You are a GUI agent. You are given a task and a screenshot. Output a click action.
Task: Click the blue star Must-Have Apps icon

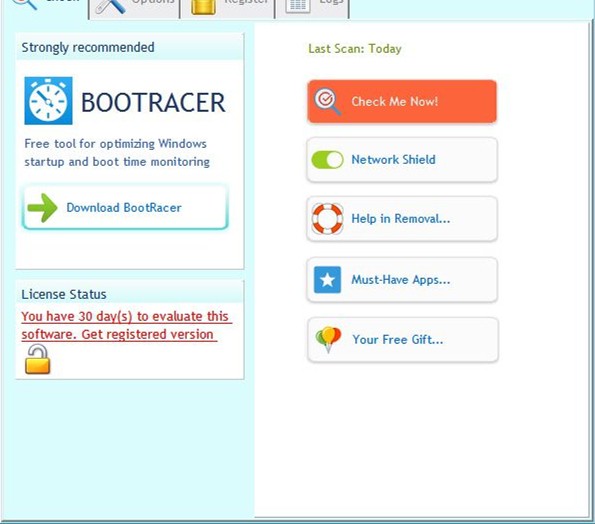pyautogui.click(x=327, y=280)
